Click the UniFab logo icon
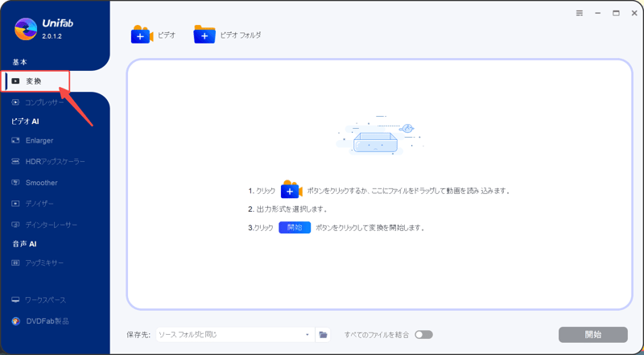This screenshot has height=355, width=644. 27,29
